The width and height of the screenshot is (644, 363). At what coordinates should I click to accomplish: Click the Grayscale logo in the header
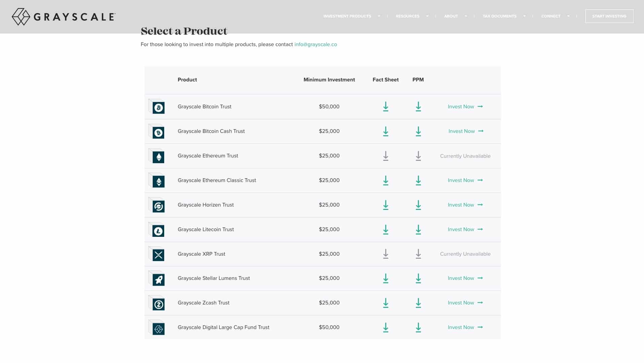tap(64, 17)
